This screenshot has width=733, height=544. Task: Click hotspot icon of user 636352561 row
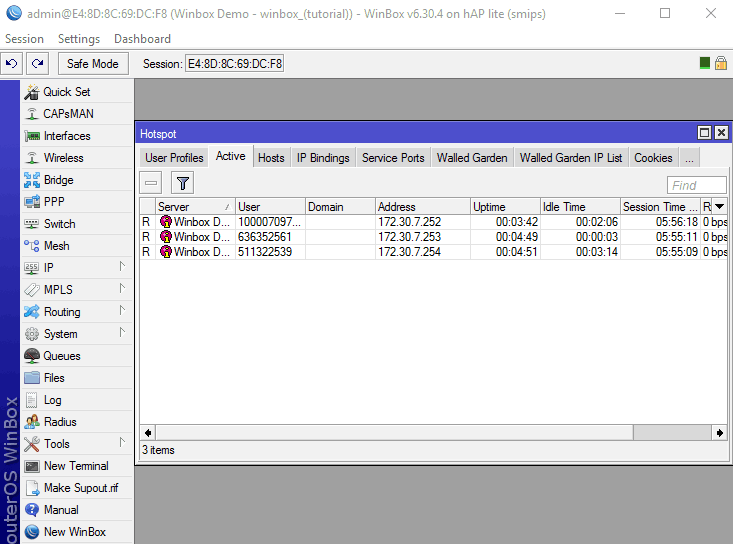point(165,237)
